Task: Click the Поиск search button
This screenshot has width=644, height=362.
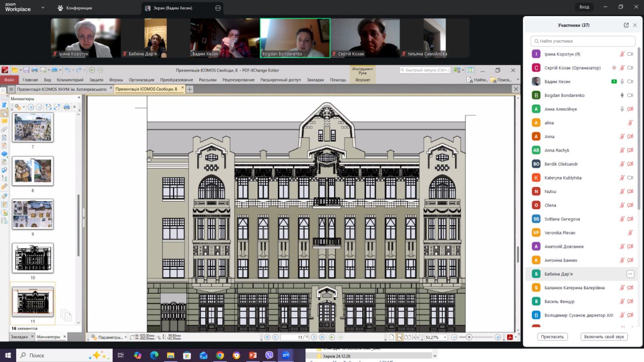Action: [x=501, y=80]
